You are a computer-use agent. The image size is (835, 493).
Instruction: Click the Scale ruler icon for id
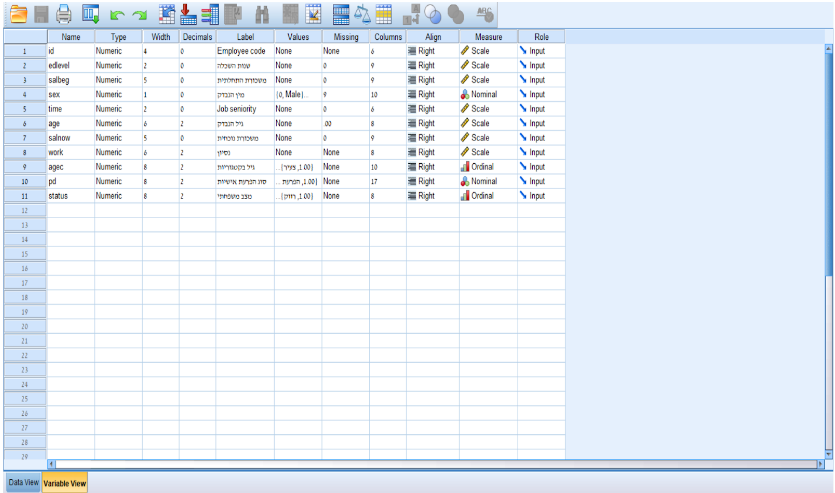click(465, 51)
